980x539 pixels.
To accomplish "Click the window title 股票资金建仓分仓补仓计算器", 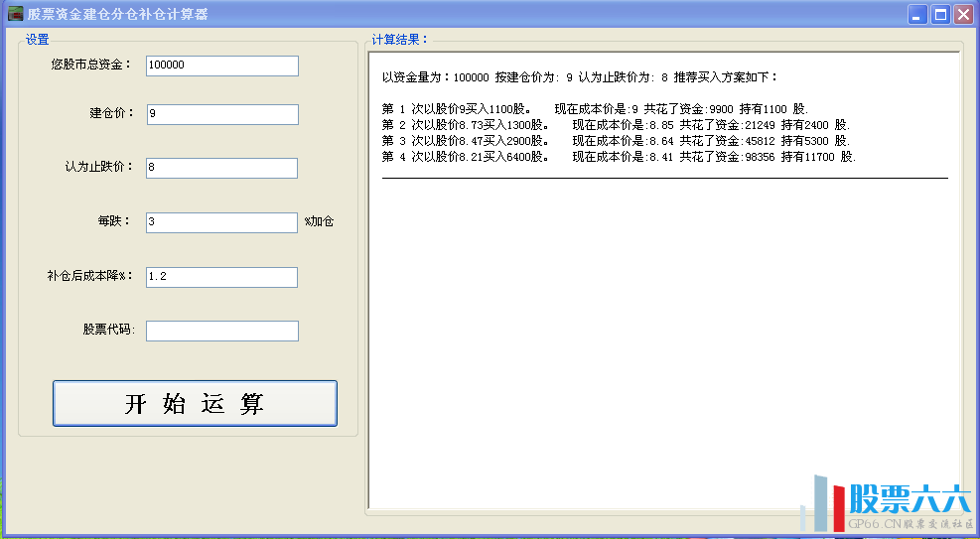I will [117, 14].
